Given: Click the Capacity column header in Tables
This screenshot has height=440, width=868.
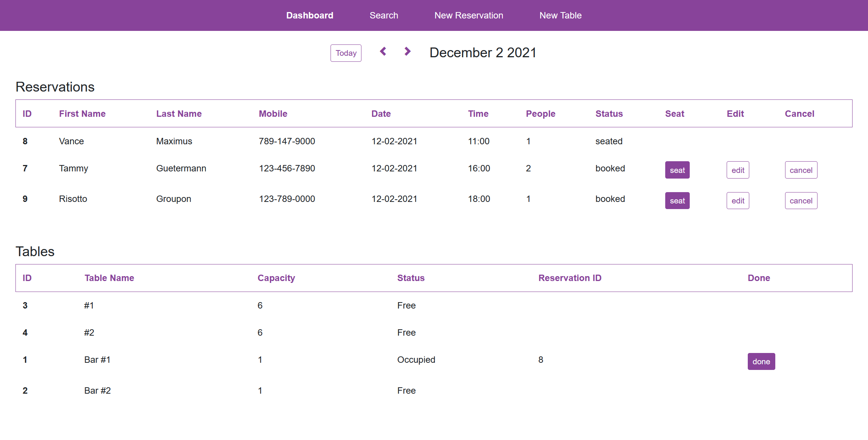Looking at the screenshot, I should coord(276,278).
